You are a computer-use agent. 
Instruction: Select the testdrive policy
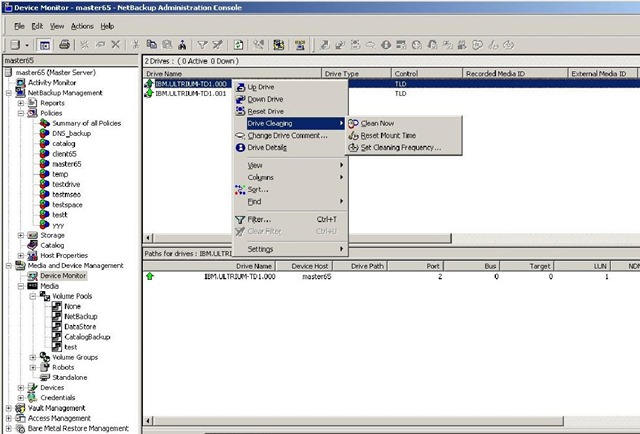click(66, 185)
